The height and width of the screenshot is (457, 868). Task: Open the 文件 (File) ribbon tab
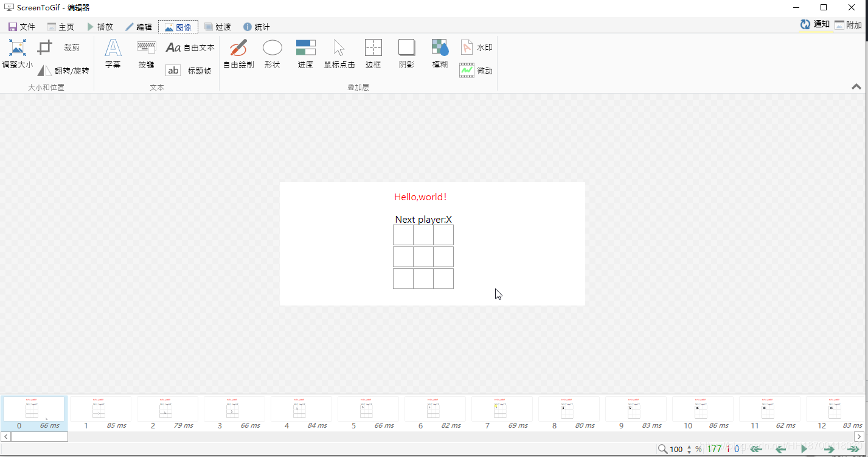[x=22, y=27]
